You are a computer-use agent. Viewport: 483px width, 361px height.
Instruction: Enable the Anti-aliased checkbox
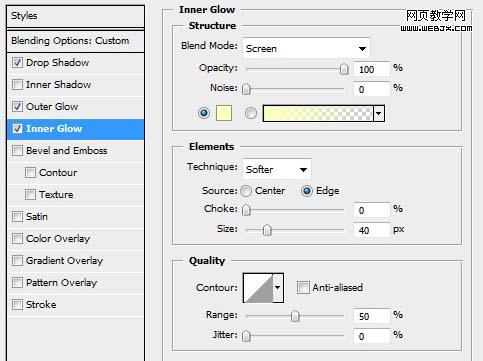pyautogui.click(x=303, y=287)
